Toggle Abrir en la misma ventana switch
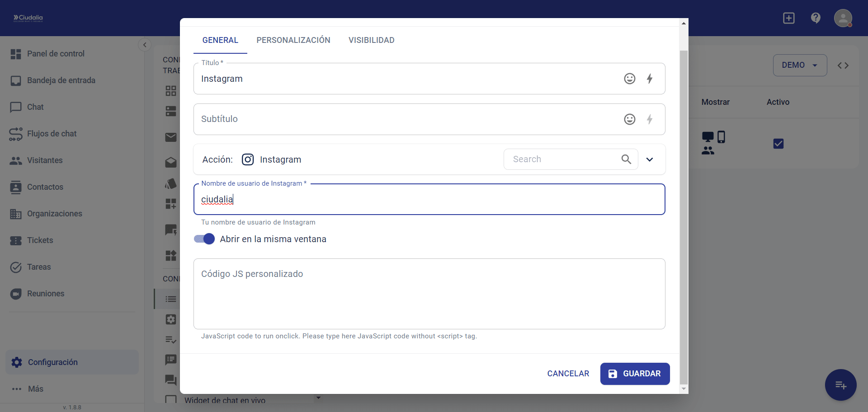This screenshot has width=868, height=412. [204, 239]
